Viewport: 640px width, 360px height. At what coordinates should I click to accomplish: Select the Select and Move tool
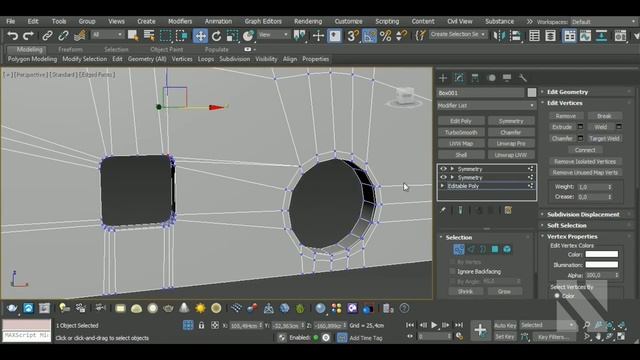(x=200, y=36)
